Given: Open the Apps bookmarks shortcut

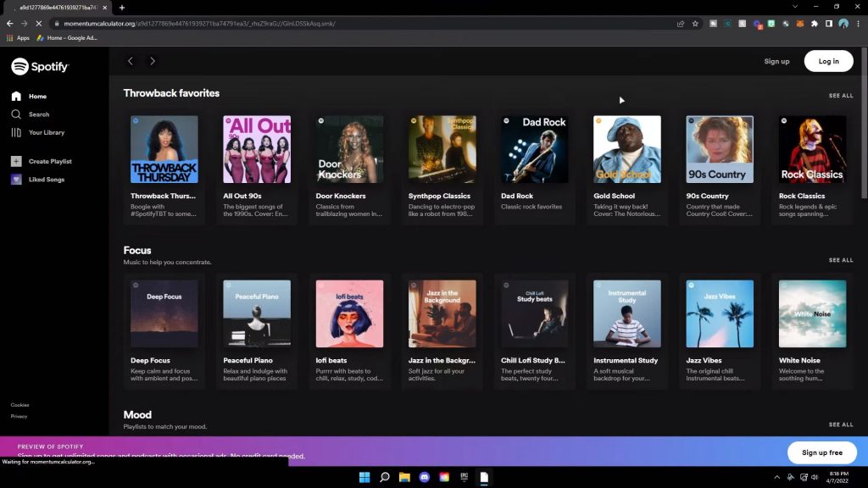Looking at the screenshot, I should (18, 38).
